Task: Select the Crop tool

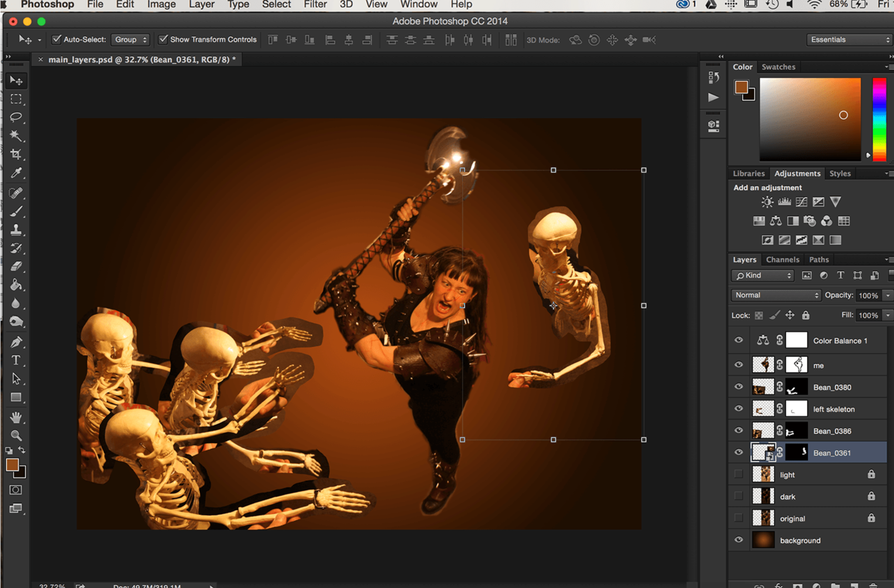Action: pyautogui.click(x=16, y=155)
